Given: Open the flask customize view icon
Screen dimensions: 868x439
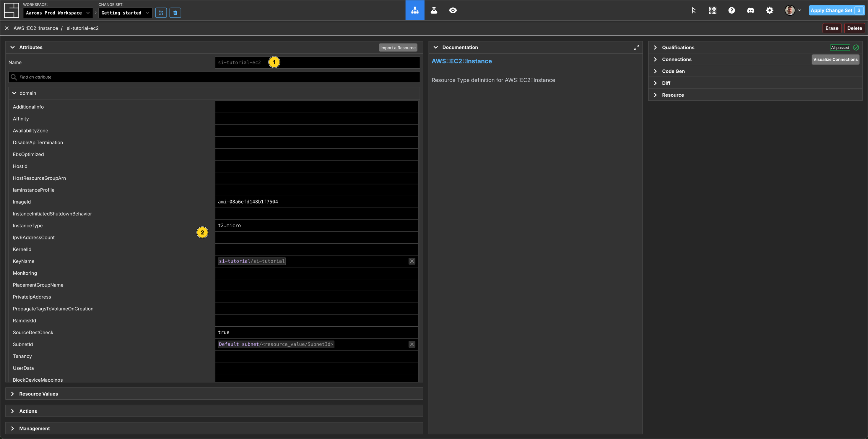Looking at the screenshot, I should 434,10.
